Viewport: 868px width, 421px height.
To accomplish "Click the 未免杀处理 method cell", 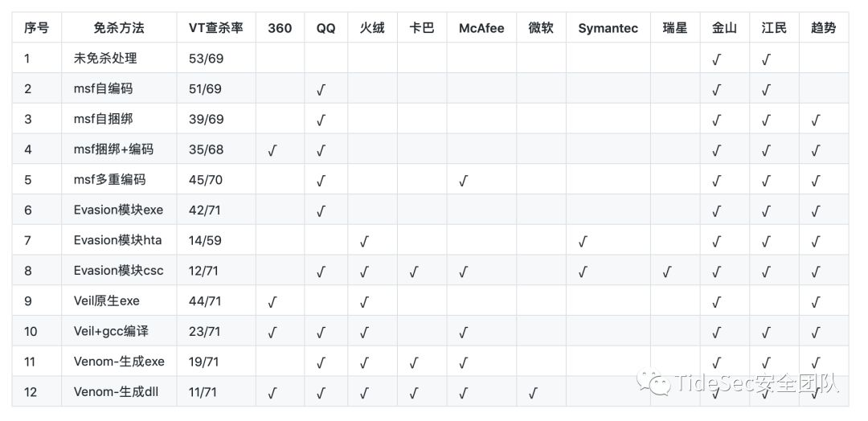I will tap(105, 59).
